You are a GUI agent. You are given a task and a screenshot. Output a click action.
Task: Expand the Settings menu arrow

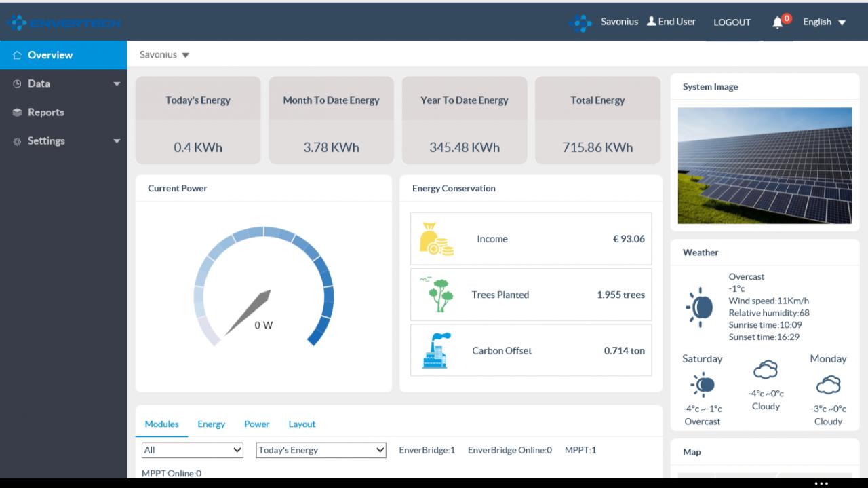pyautogui.click(x=117, y=141)
